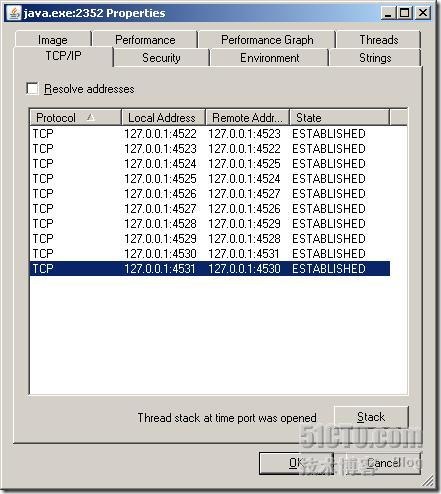Click the Java icon in title bar
The image size is (441, 494).
(14, 13)
